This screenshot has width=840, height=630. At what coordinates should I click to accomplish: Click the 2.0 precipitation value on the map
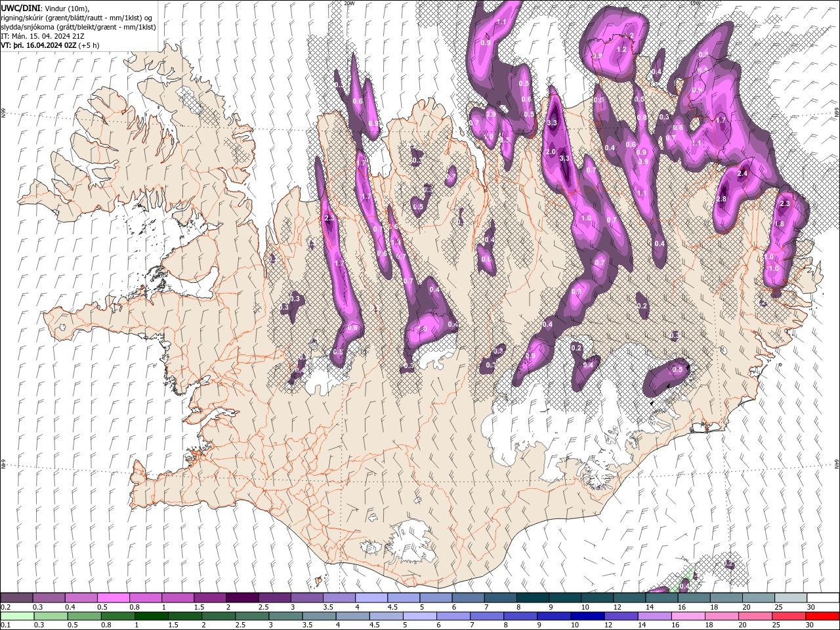tap(551, 152)
